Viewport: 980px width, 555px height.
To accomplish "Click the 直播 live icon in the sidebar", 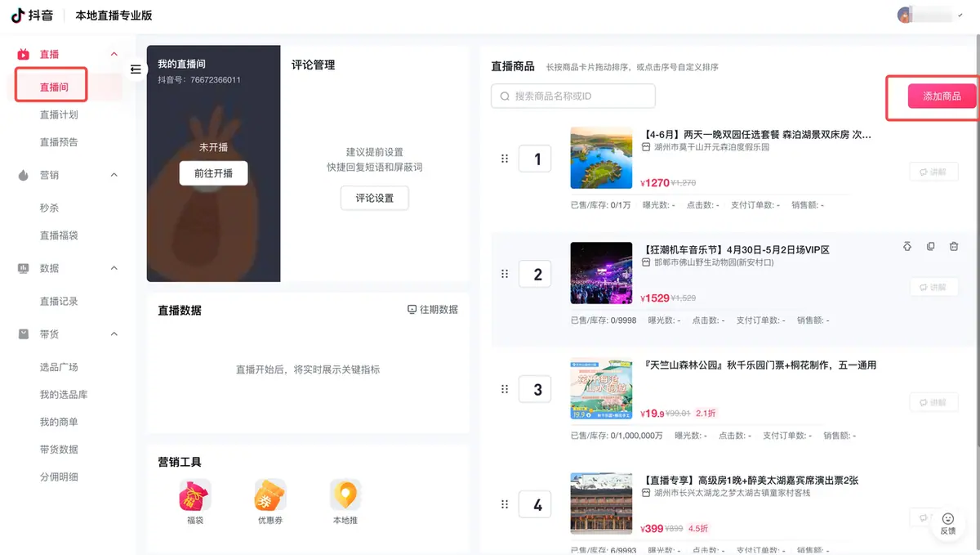I will 24,54.
